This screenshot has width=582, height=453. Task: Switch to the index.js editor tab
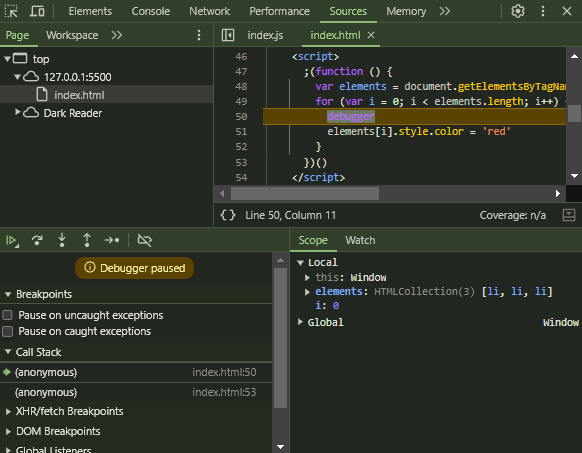click(265, 35)
